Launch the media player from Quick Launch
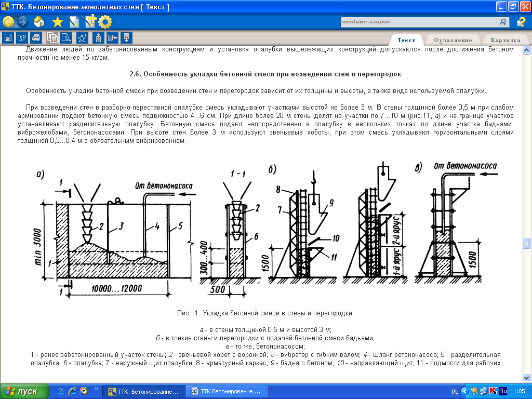Image resolution: width=532 pixels, height=399 pixels. 84,392
